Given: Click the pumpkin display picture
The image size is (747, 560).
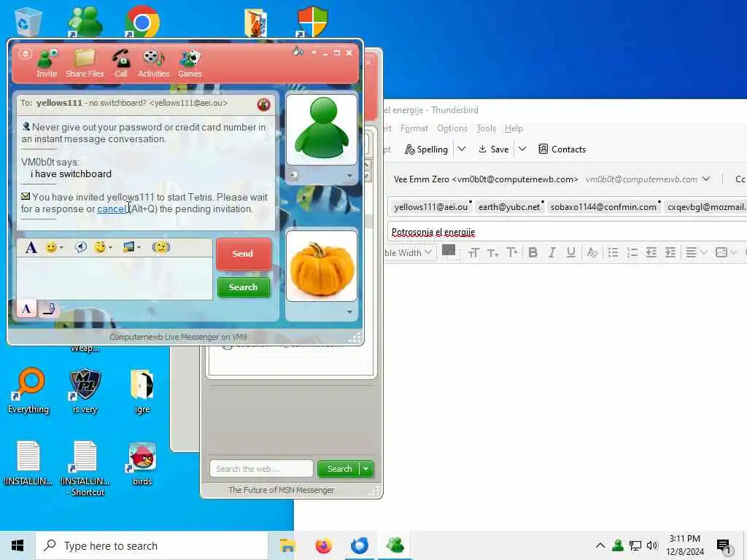Looking at the screenshot, I should [x=322, y=266].
